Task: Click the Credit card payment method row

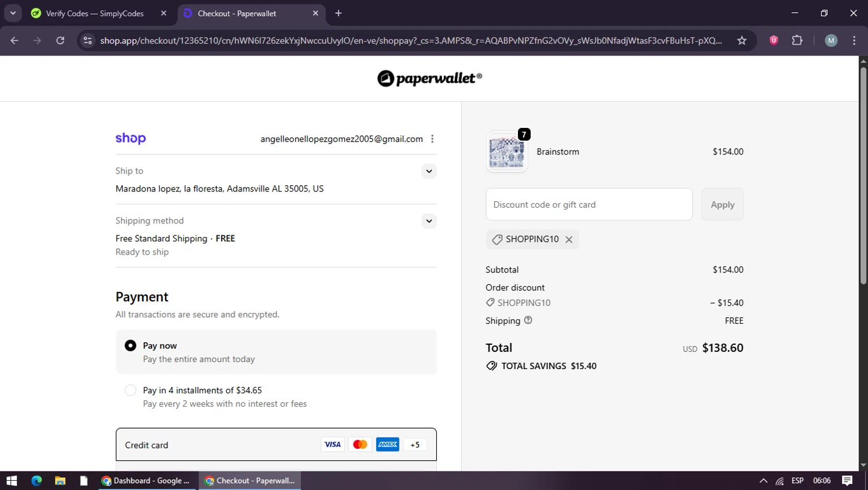Action: (276, 444)
